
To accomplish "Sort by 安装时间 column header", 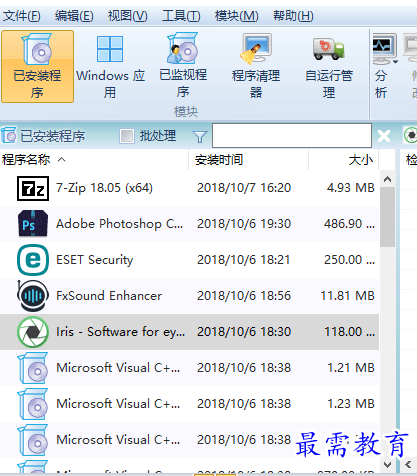I will (x=248, y=160).
